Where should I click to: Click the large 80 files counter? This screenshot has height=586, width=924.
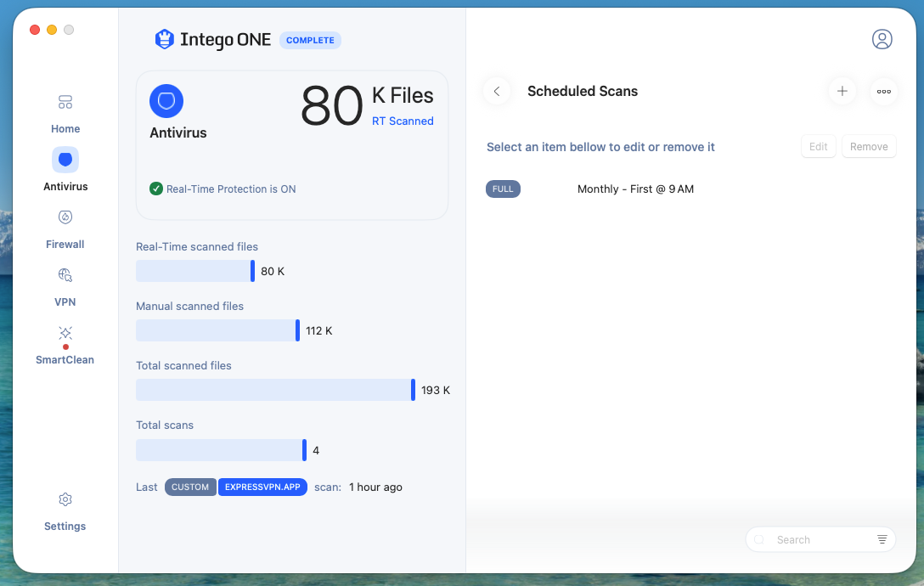coord(331,106)
